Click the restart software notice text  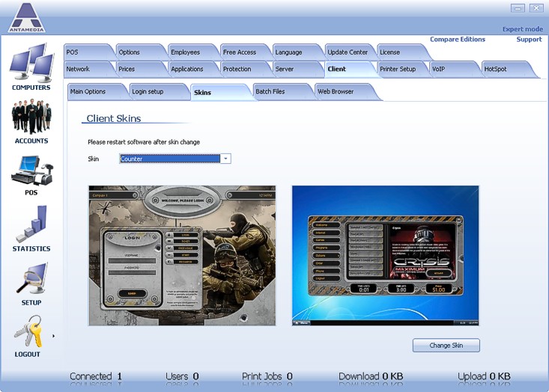pyautogui.click(x=144, y=142)
